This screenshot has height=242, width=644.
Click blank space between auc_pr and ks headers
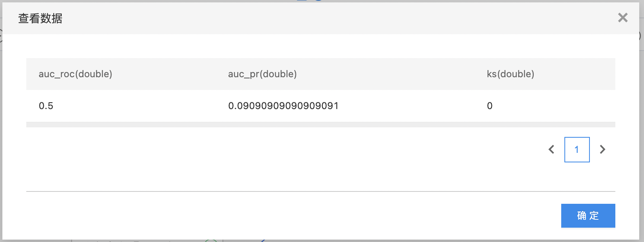pyautogui.click(x=392, y=74)
